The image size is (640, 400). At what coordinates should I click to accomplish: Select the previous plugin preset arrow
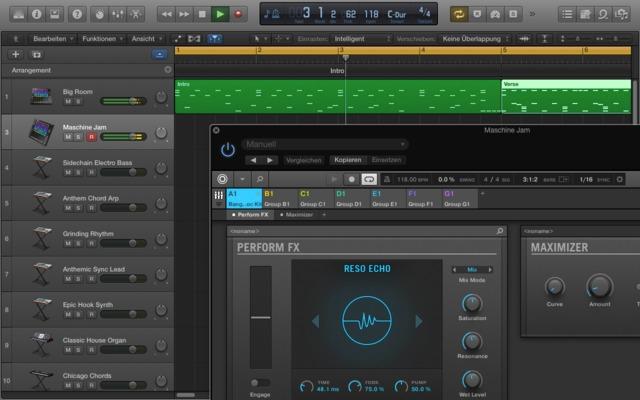click(253, 160)
